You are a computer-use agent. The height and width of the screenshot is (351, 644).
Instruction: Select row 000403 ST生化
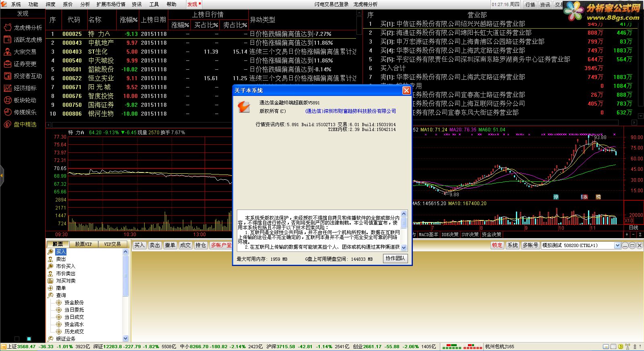pyautogui.click(x=201, y=52)
